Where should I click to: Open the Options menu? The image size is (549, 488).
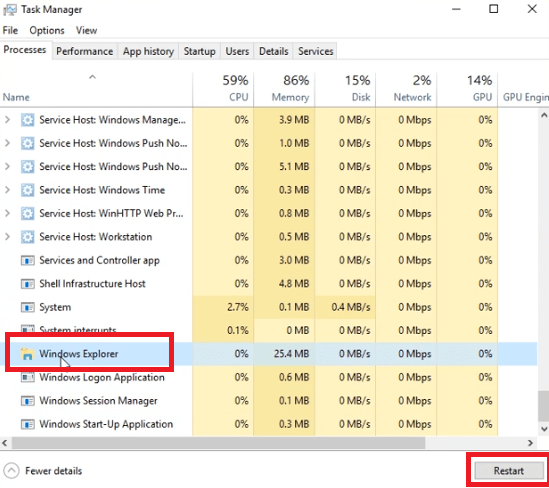click(47, 30)
